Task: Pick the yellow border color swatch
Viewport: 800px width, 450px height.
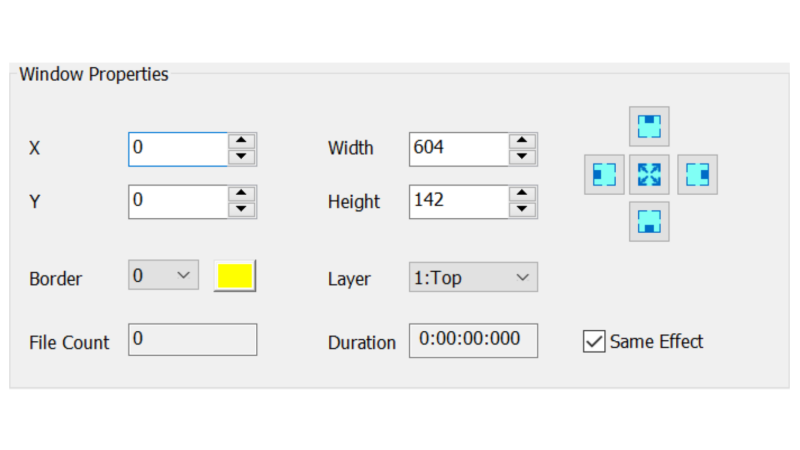Action: (235, 276)
